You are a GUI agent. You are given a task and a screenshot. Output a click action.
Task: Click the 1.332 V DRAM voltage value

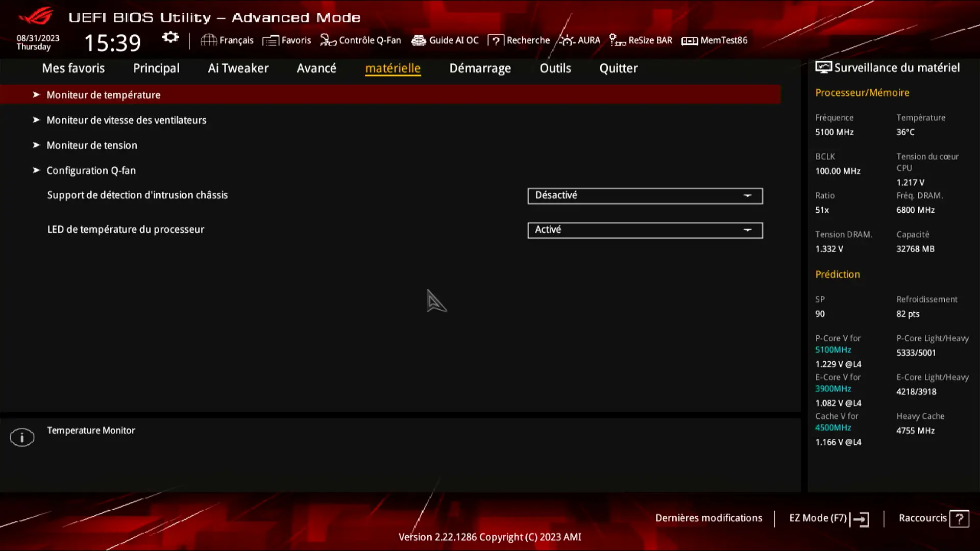pos(829,249)
